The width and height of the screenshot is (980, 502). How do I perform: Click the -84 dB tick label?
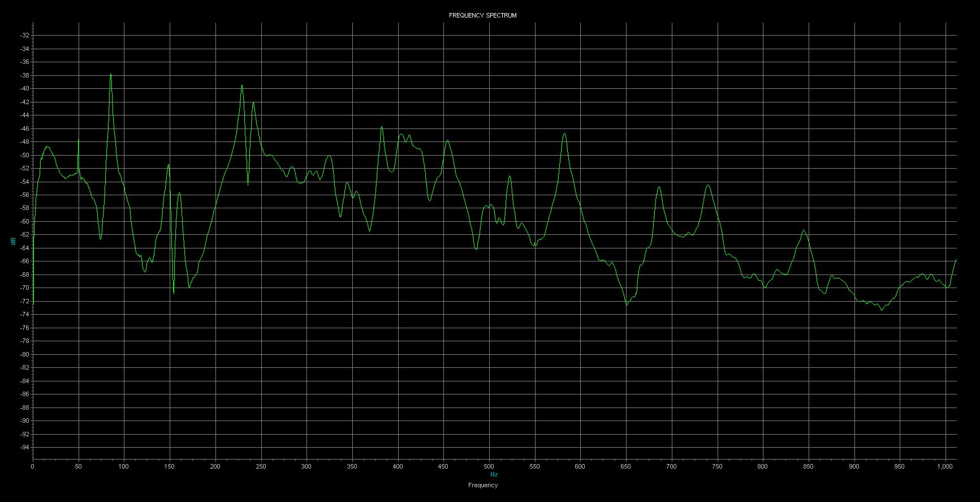(24, 381)
